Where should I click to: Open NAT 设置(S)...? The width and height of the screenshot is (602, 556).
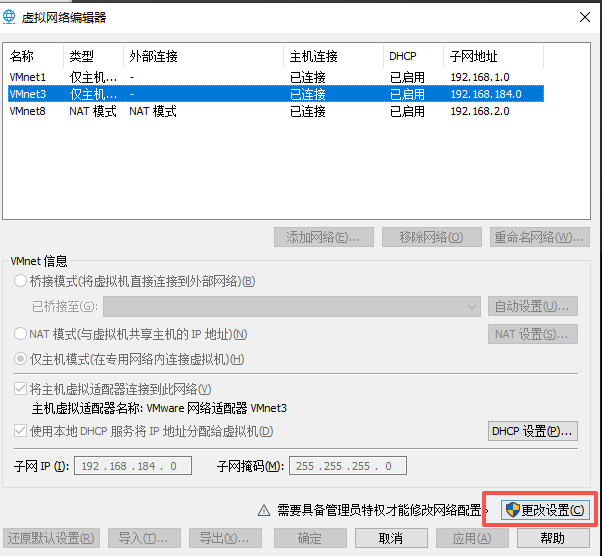pyautogui.click(x=533, y=334)
